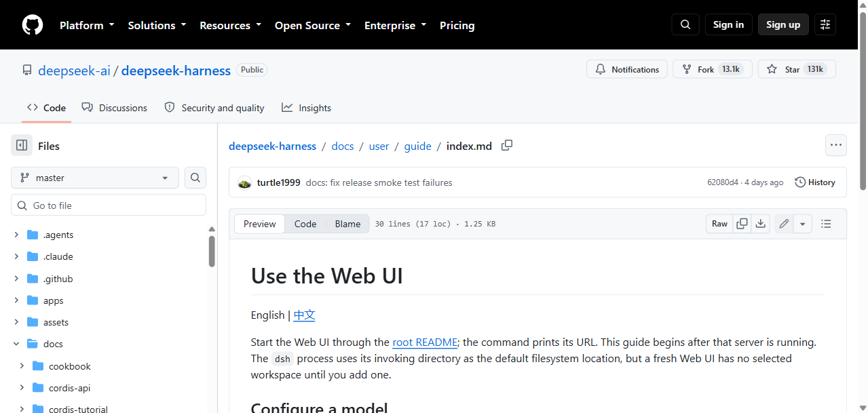
Task: Click the Notifications bell button
Action: pos(627,69)
